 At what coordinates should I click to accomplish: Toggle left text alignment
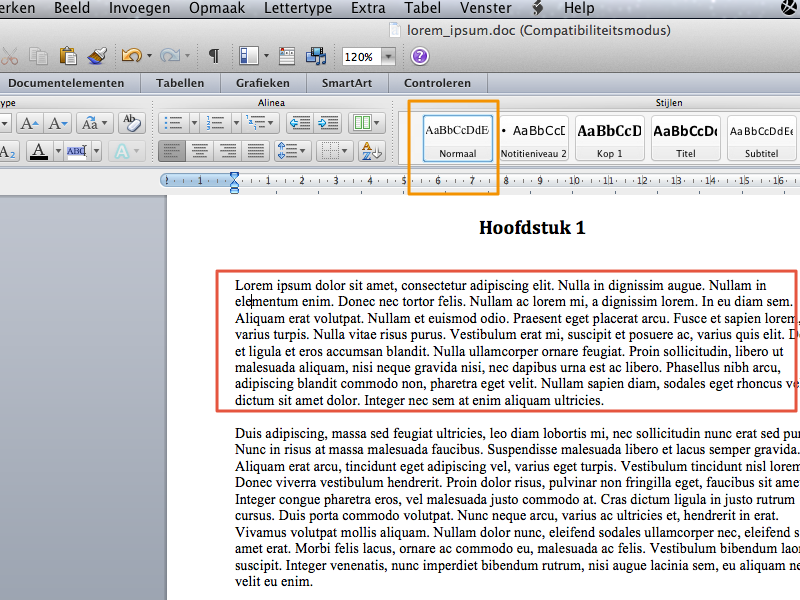click(171, 151)
